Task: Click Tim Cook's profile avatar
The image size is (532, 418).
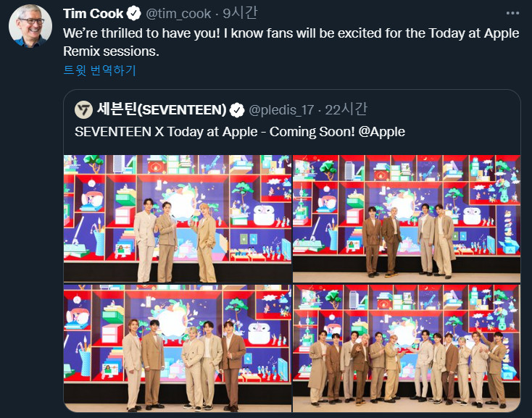Action: pyautogui.click(x=30, y=30)
